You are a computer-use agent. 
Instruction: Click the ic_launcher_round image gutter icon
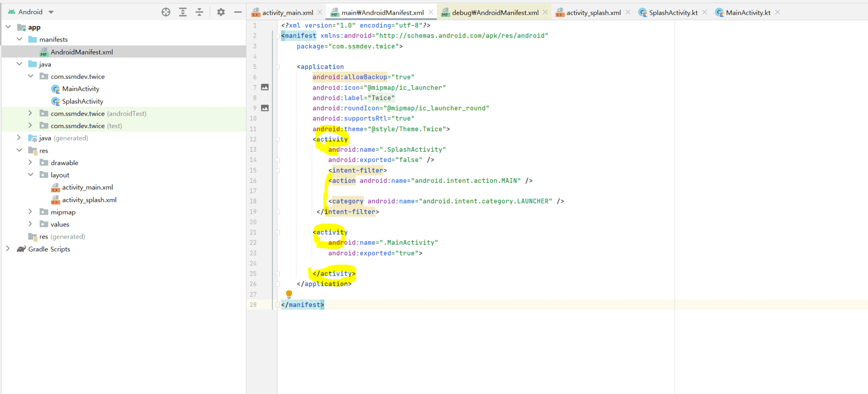point(265,108)
